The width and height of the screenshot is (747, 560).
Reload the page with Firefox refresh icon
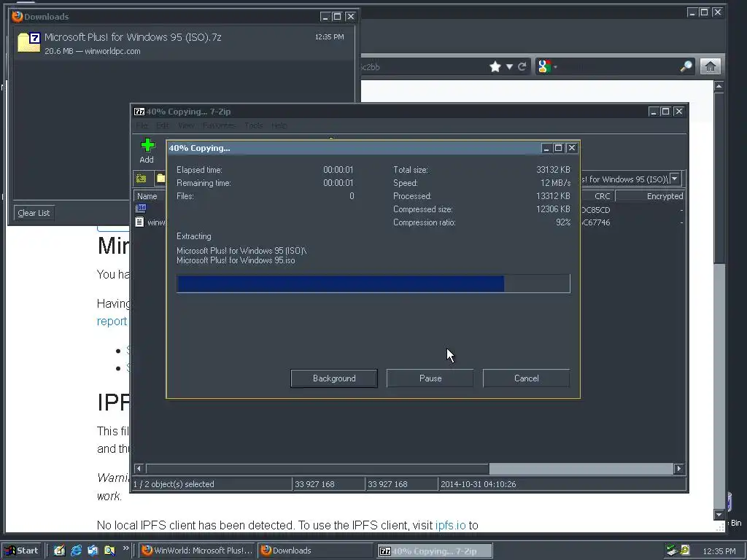click(522, 66)
